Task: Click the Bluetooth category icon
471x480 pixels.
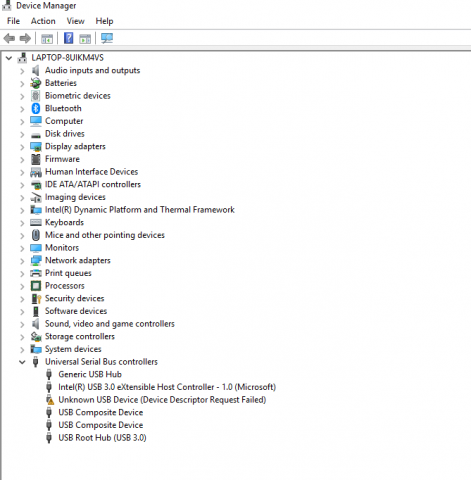Action: [36, 108]
